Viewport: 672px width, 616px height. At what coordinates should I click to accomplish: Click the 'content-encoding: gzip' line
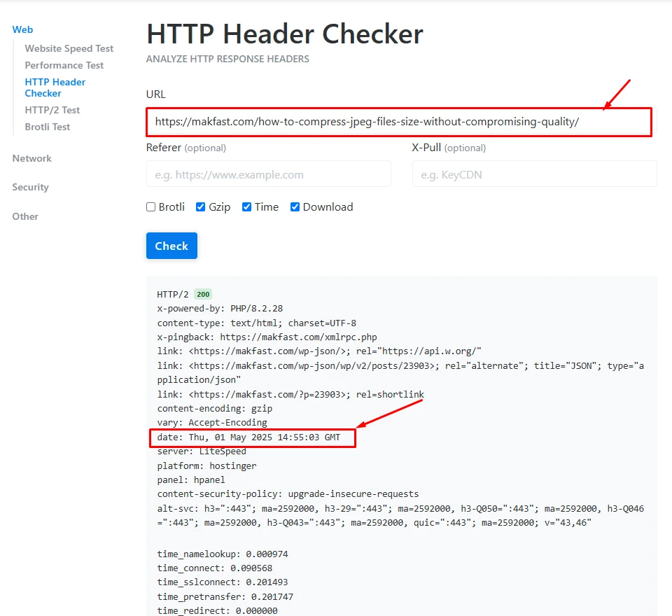pos(215,409)
